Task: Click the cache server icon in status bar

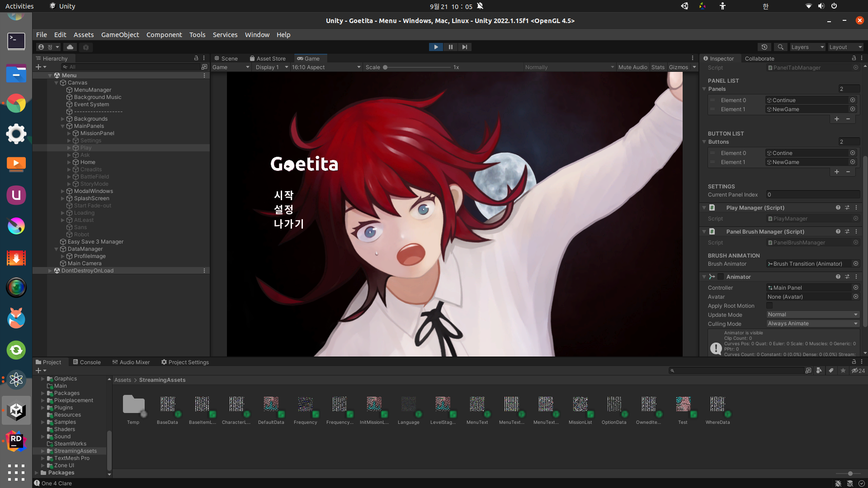Action: 850,483
